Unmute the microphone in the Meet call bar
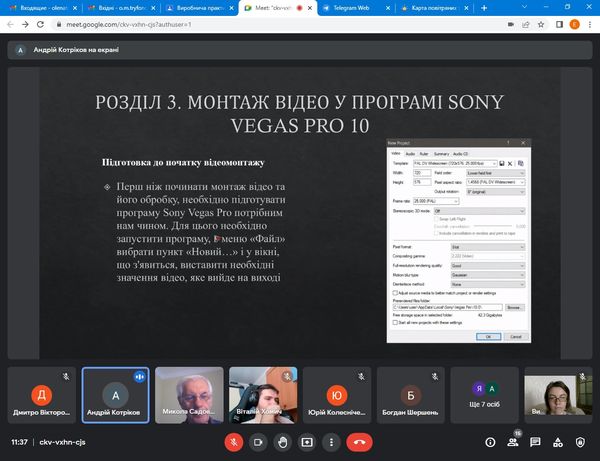Viewport: 600px width, 461px height. [x=234, y=442]
